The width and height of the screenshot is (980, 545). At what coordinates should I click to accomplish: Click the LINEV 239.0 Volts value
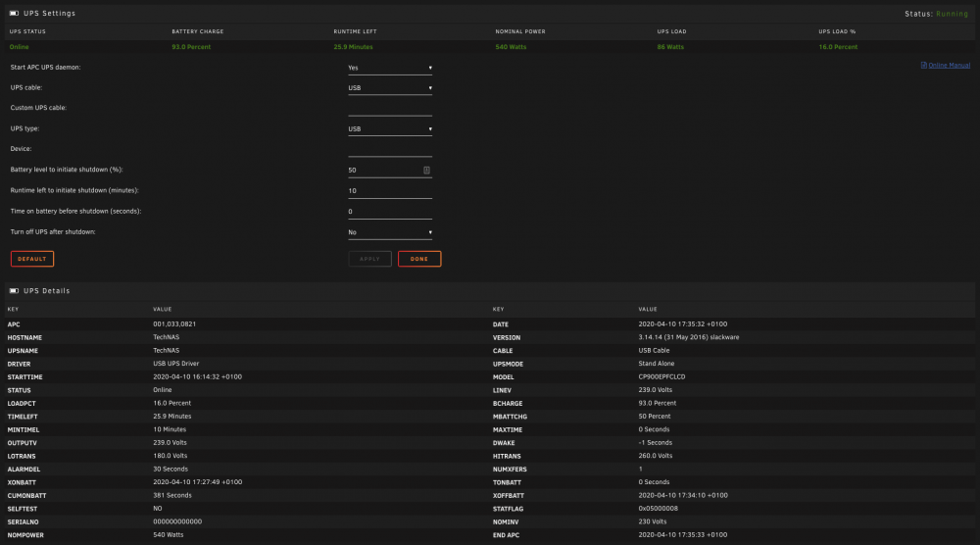pos(655,390)
